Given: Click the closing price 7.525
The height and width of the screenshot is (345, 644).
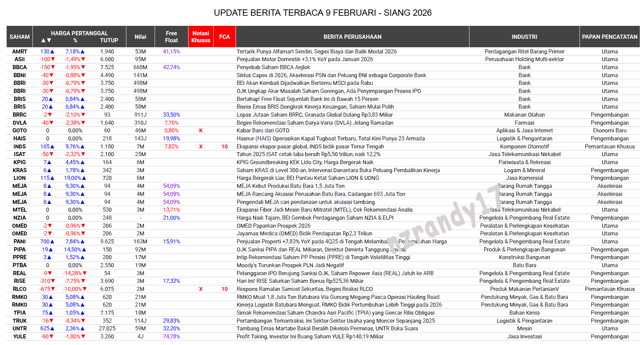Looking at the screenshot, I should click(x=107, y=67).
